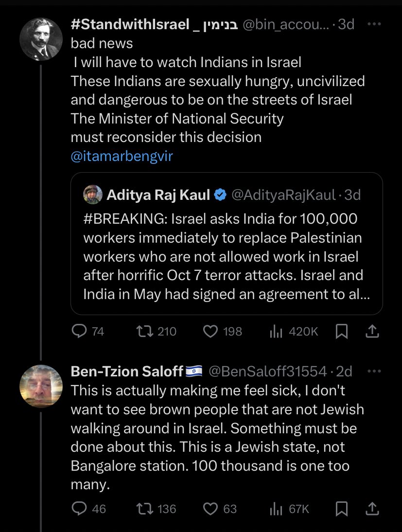The height and width of the screenshot is (532, 402).
Task: Retweet the first tweet with 210 reposts
Action: (x=144, y=331)
